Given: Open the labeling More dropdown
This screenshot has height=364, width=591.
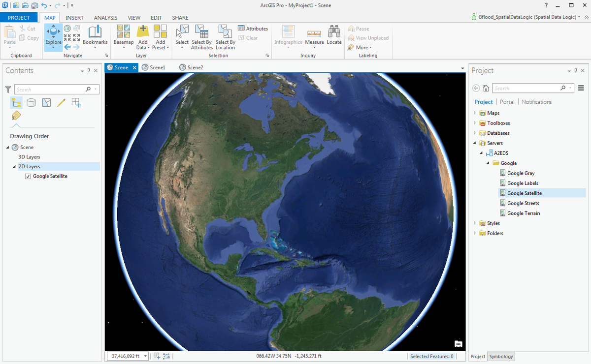Looking at the screenshot, I should tap(360, 47).
